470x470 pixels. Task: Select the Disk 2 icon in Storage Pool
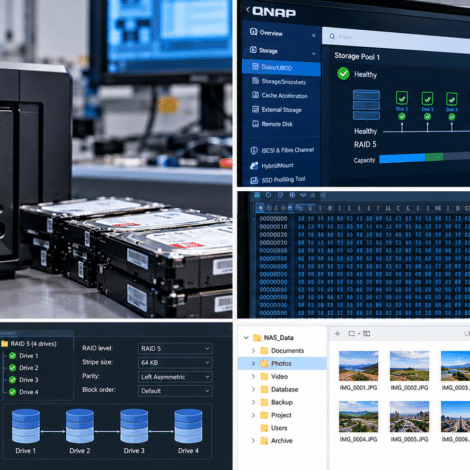pyautogui.click(x=402, y=98)
